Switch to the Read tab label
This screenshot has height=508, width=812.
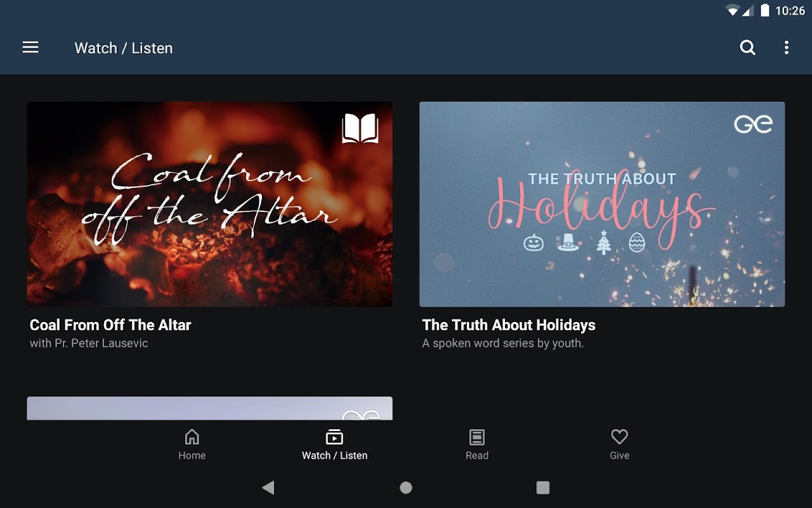click(x=477, y=455)
